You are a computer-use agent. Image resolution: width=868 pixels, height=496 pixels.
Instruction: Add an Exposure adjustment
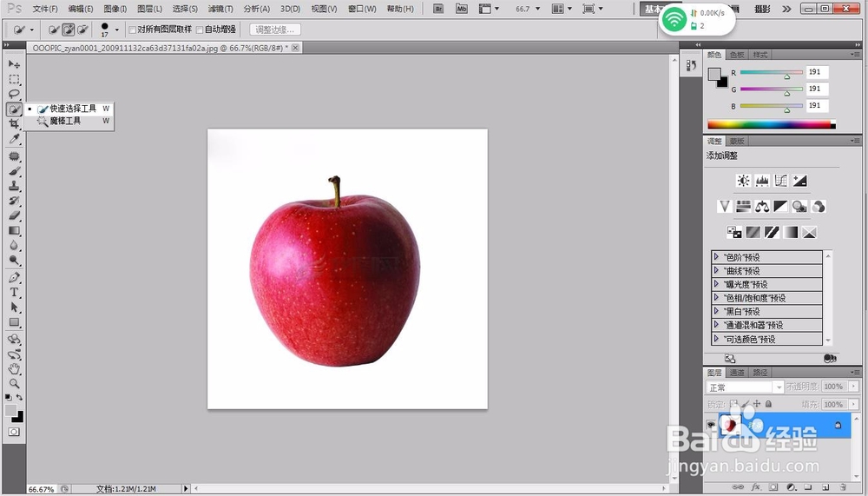click(800, 181)
